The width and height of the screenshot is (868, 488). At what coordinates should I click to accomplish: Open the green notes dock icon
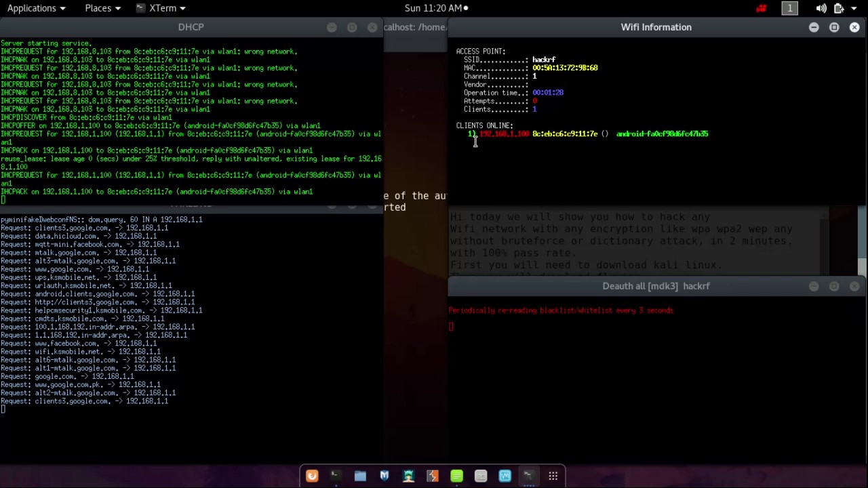456,476
